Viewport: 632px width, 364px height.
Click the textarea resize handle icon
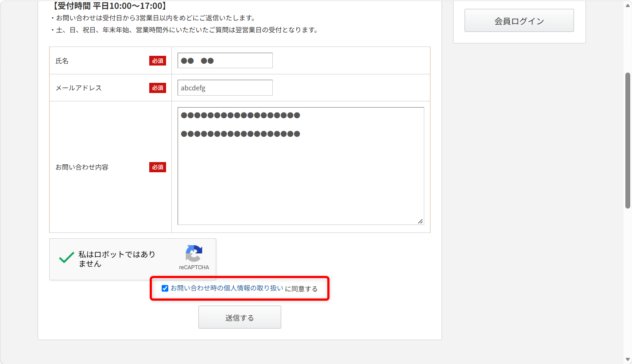420,221
